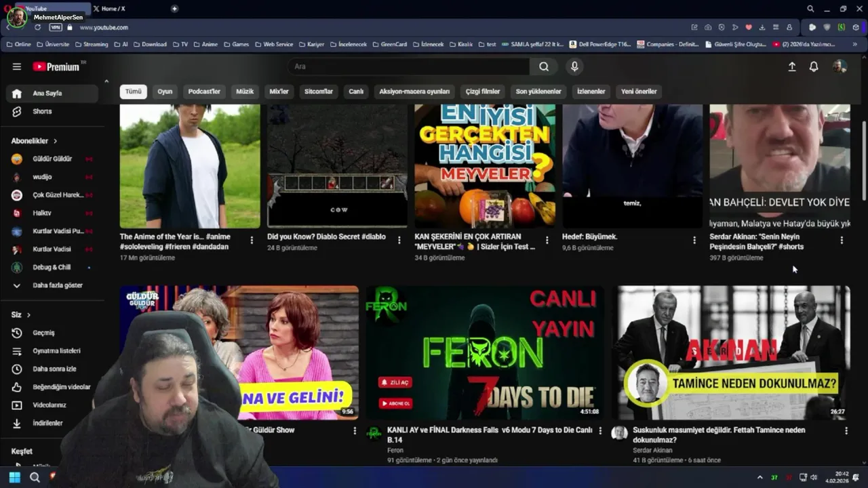
Task: Open Güldür Güldür subscription channel
Action: 52,159
